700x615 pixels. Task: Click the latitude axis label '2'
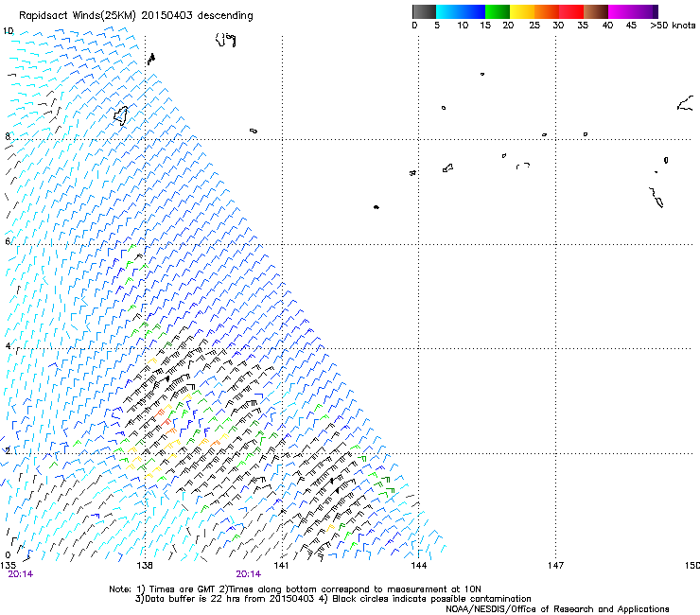point(8,450)
